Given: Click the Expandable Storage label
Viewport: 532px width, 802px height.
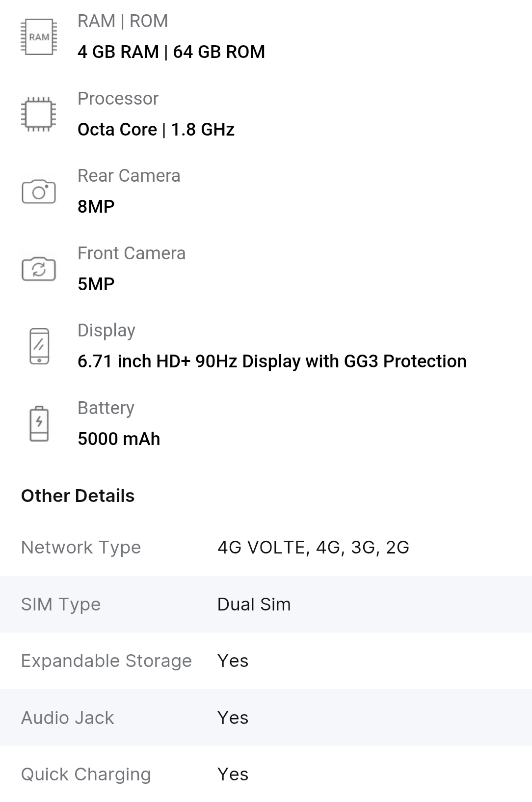Looking at the screenshot, I should point(106,661).
